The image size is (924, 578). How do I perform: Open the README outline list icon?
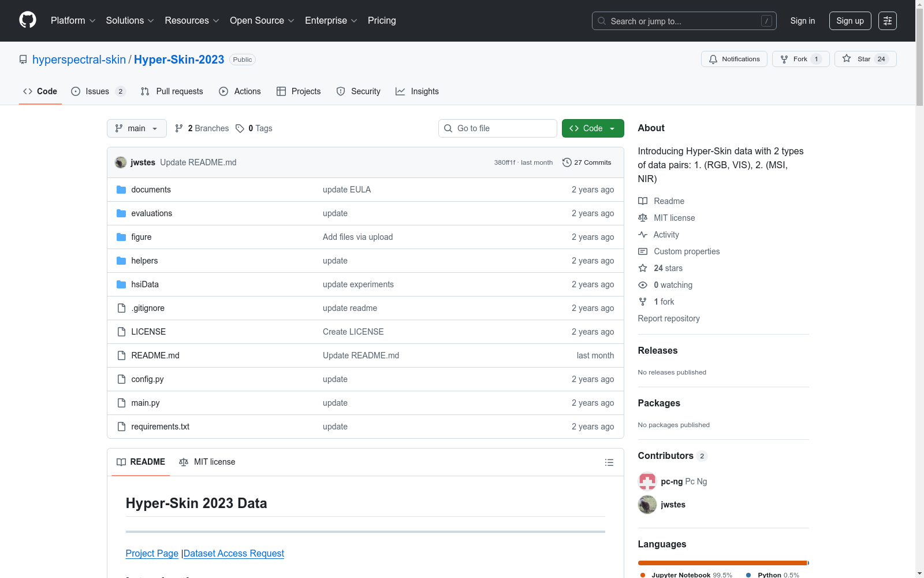(x=609, y=462)
